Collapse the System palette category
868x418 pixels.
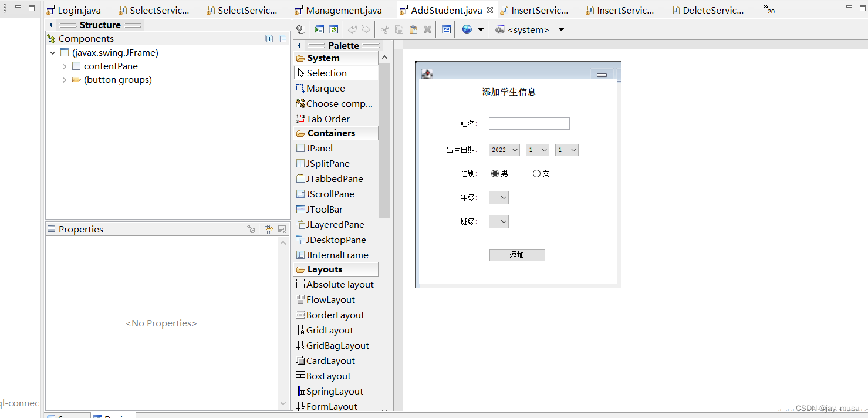click(336, 58)
